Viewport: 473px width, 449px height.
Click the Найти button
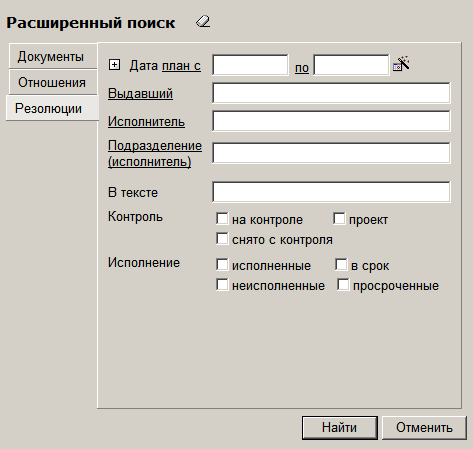[340, 428]
